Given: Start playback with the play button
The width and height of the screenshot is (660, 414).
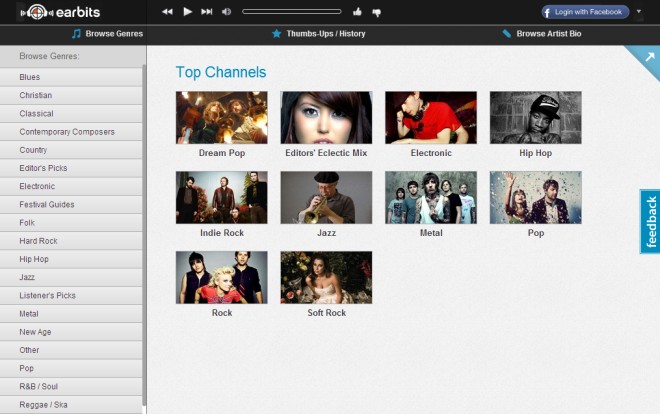Looking at the screenshot, I should (188, 12).
